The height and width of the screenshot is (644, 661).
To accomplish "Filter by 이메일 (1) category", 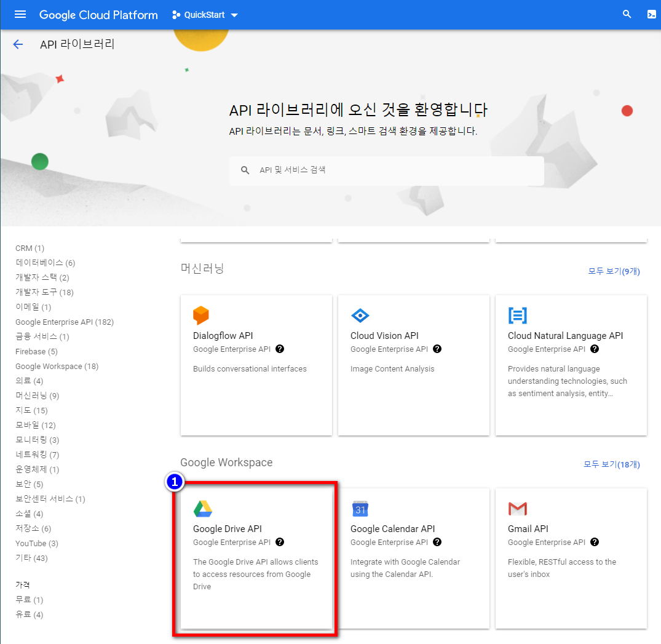I will (x=33, y=307).
